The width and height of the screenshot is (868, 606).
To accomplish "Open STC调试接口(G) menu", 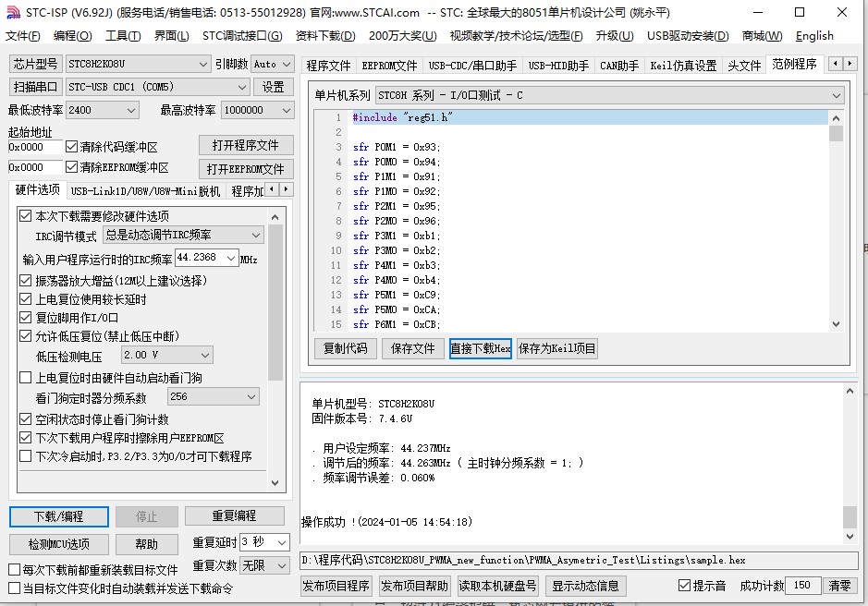I will [x=242, y=36].
